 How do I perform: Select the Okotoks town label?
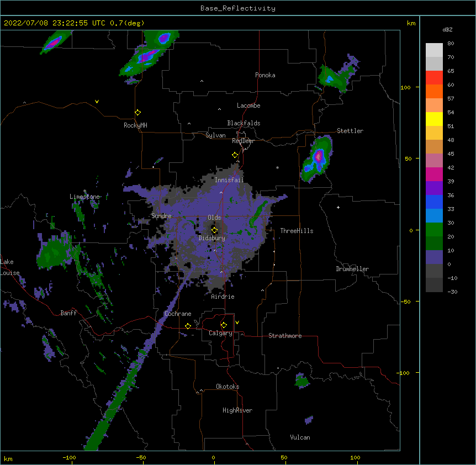pyautogui.click(x=228, y=387)
